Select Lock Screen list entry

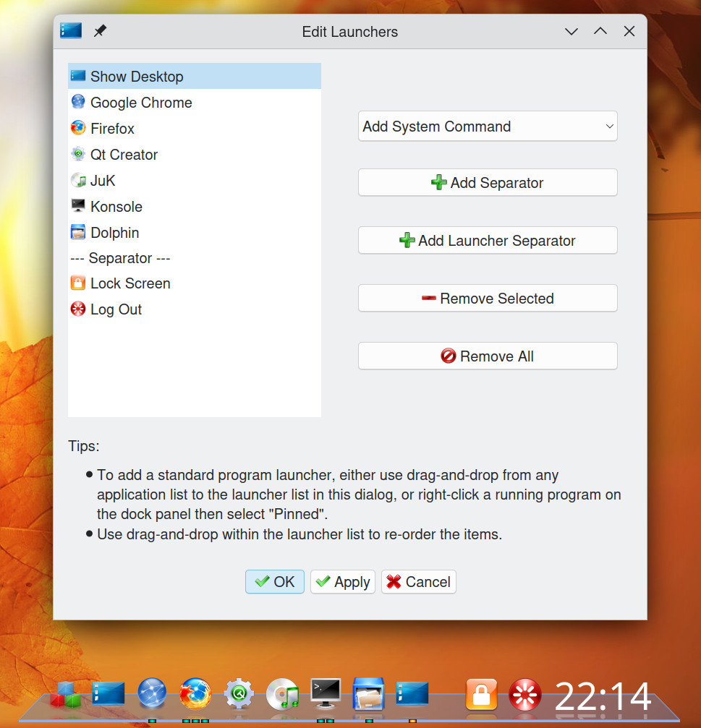(x=194, y=283)
